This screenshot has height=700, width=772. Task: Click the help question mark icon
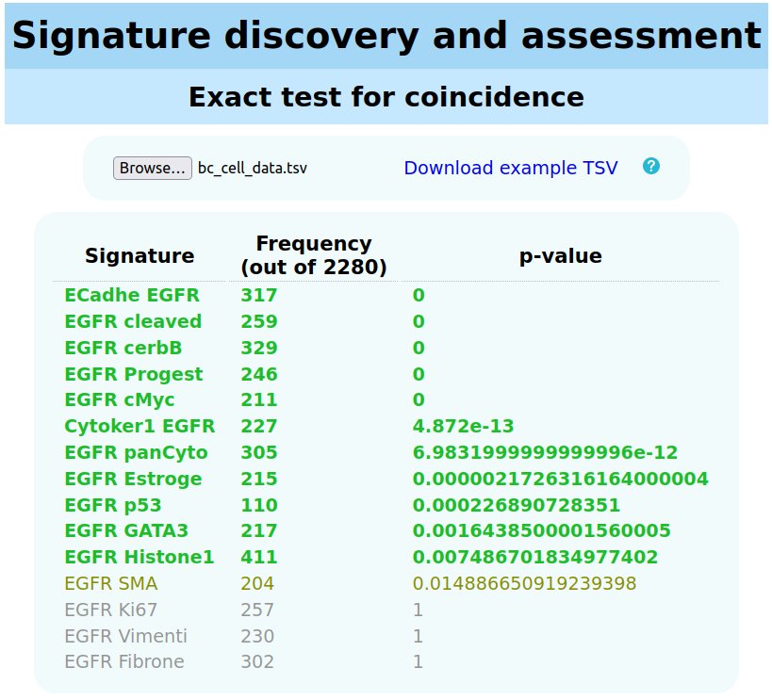[x=651, y=166]
